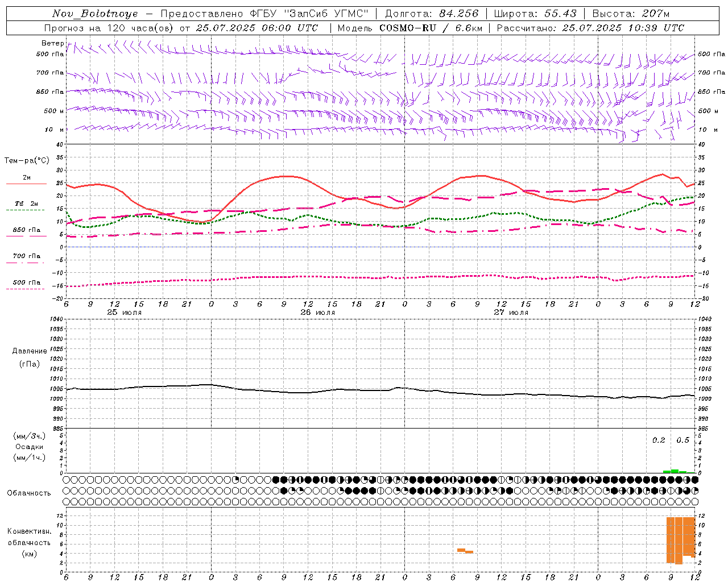Click the Прогноз на 120 часа(ов) text
The image size is (728, 582).
[x=109, y=28]
